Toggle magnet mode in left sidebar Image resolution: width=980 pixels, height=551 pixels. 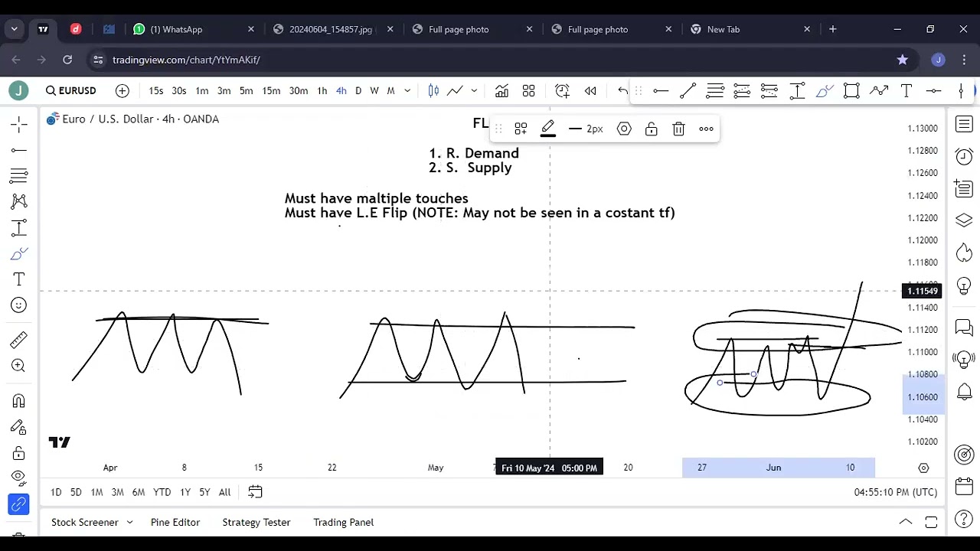tap(19, 401)
